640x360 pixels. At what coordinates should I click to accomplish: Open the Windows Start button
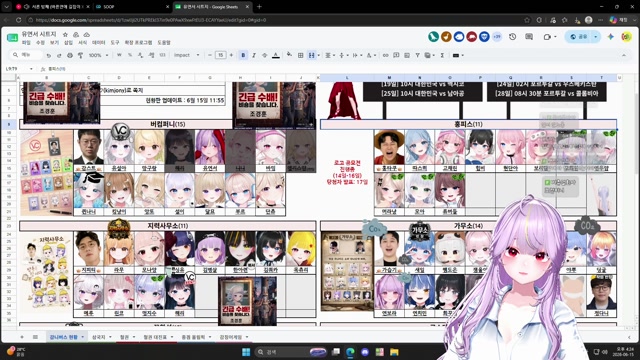(x=246, y=352)
